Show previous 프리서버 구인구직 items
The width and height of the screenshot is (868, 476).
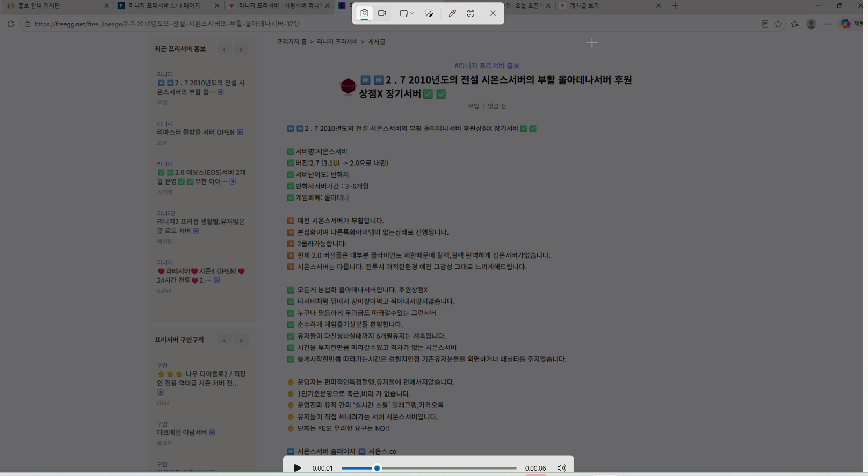225,340
